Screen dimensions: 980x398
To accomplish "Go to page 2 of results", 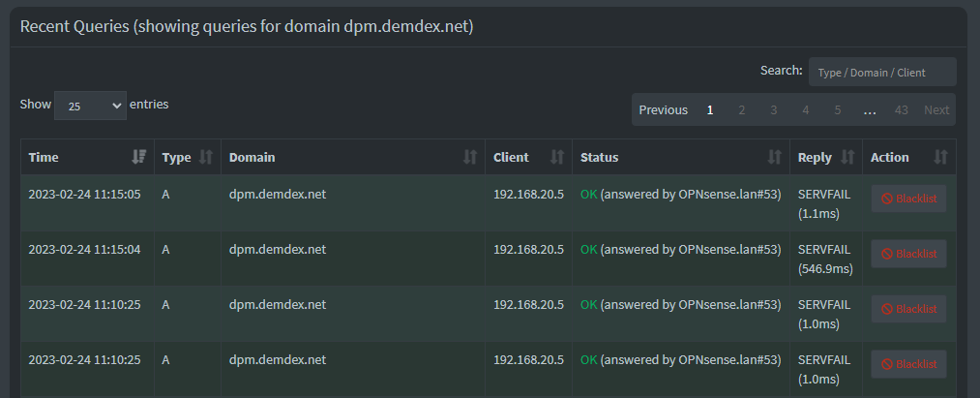I will coord(741,110).
